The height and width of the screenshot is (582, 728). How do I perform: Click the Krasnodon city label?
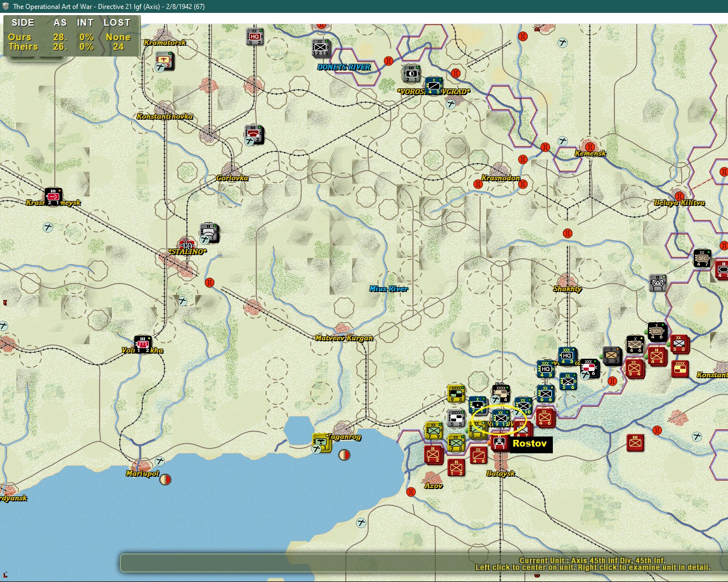point(501,178)
